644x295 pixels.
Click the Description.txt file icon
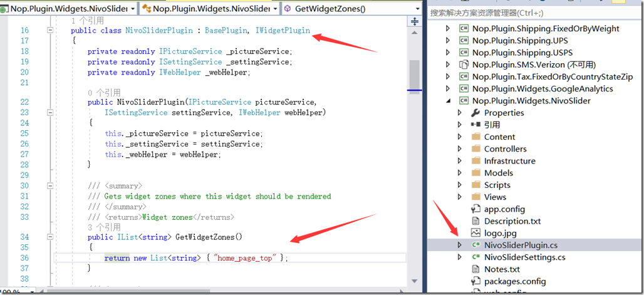pyautogui.click(x=475, y=221)
